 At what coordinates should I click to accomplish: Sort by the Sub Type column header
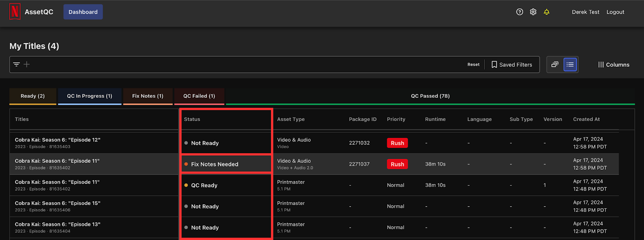point(521,119)
